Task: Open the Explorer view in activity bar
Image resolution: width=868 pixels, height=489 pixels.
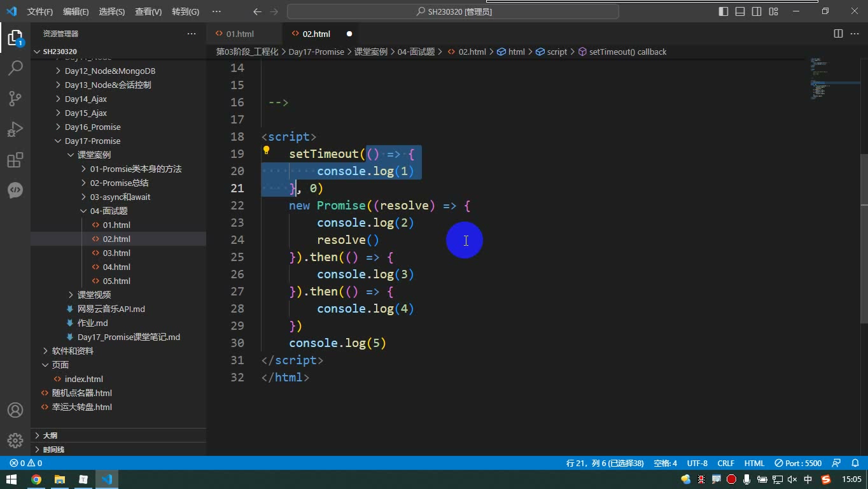Action: [15, 37]
